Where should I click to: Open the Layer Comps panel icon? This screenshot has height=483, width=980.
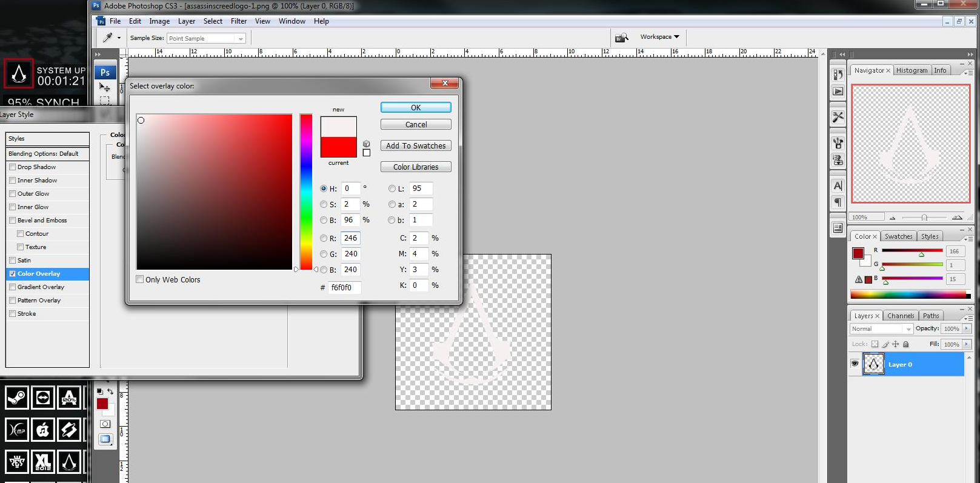838,228
